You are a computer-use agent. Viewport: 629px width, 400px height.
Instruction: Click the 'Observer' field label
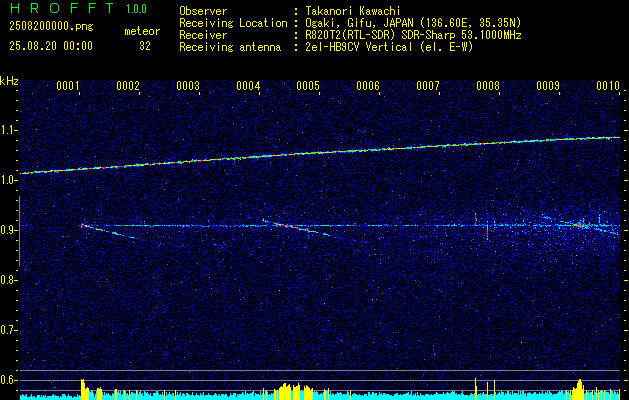pos(203,11)
